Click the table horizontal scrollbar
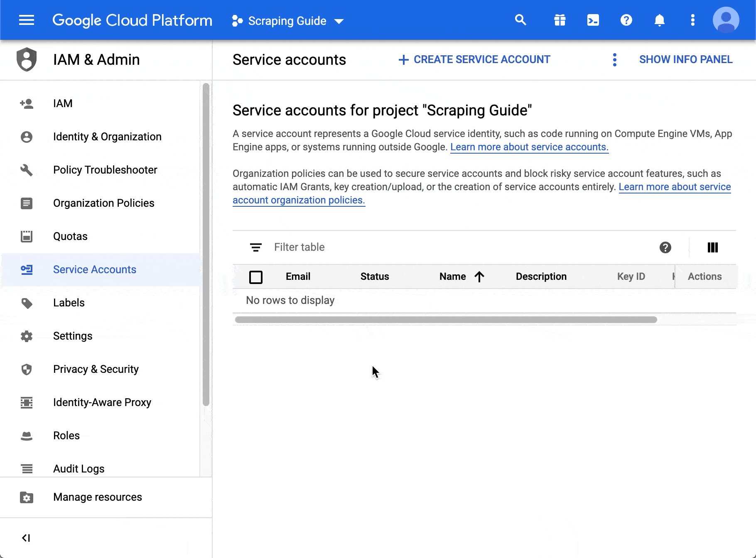Image resolution: width=756 pixels, height=558 pixels. [446, 320]
